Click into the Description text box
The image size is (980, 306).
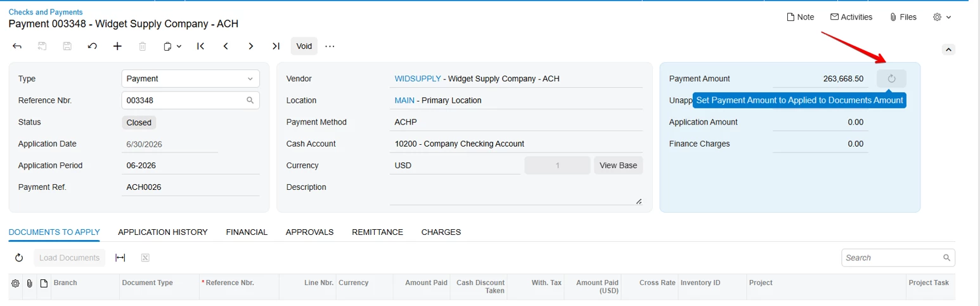[x=516, y=193]
